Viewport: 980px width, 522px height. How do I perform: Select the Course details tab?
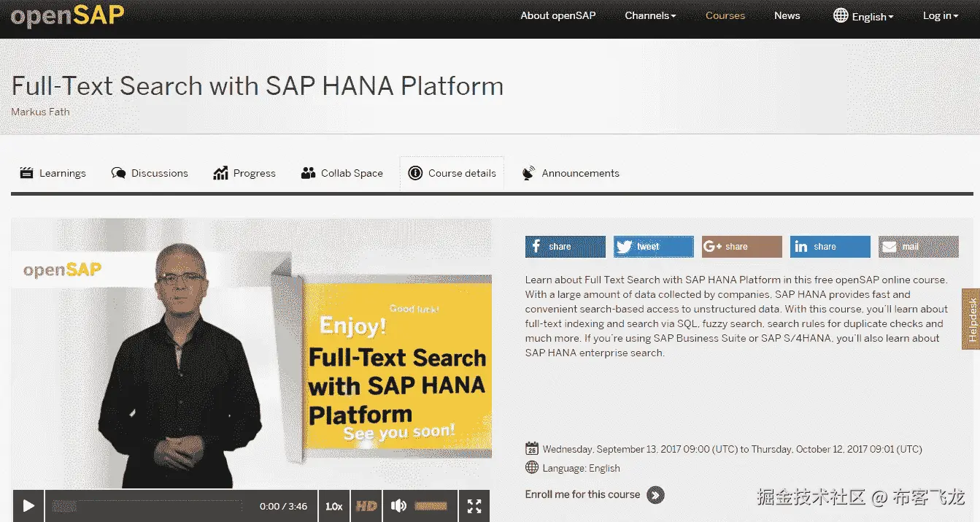tap(452, 173)
